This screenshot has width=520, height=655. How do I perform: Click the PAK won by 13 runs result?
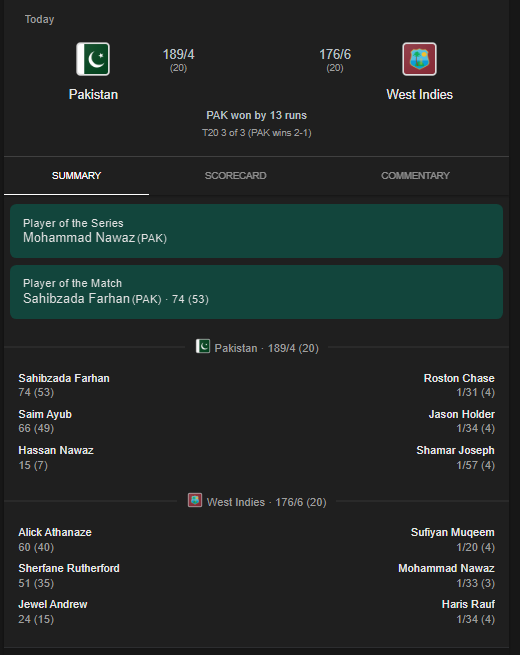click(256, 115)
